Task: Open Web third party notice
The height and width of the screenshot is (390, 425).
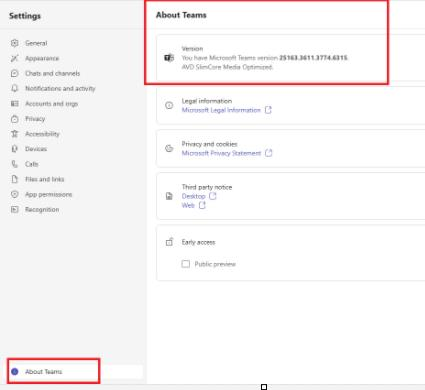Action: [188, 205]
